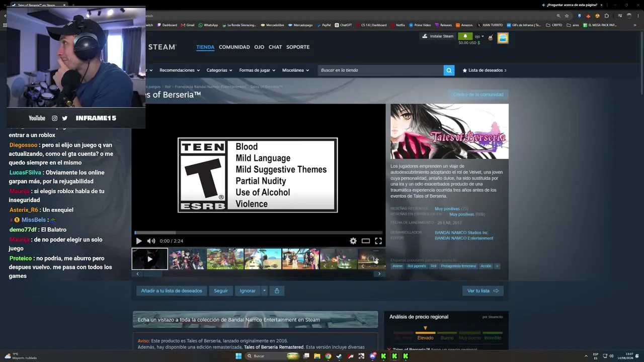
Task: Expand the Miscelánea menu
Action: coord(295,70)
